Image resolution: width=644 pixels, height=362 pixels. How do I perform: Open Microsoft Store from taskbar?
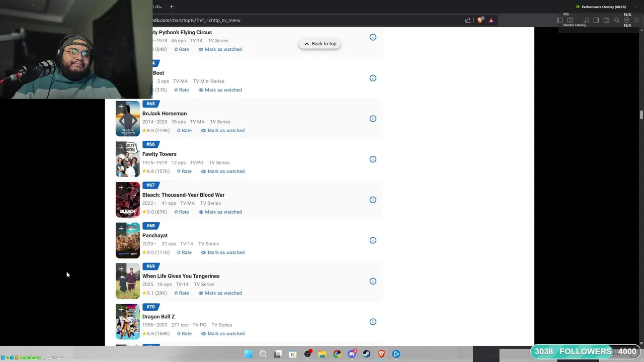pyautogui.click(x=292, y=354)
